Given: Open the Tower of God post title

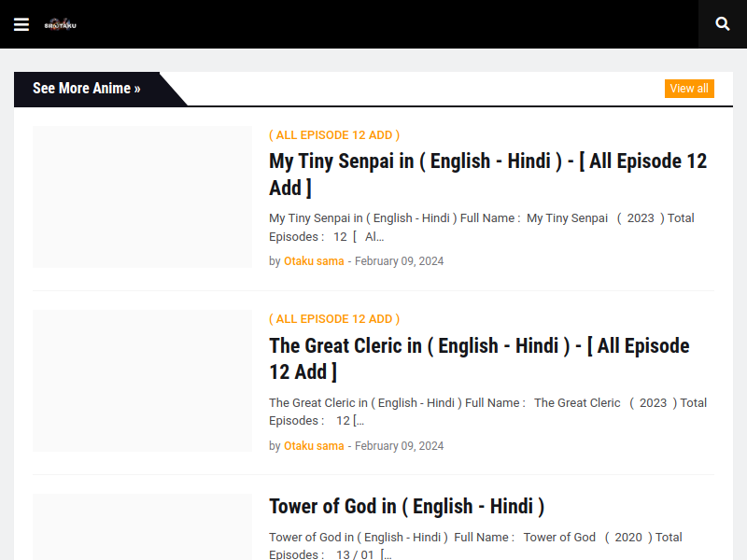Looking at the screenshot, I should click(406, 507).
